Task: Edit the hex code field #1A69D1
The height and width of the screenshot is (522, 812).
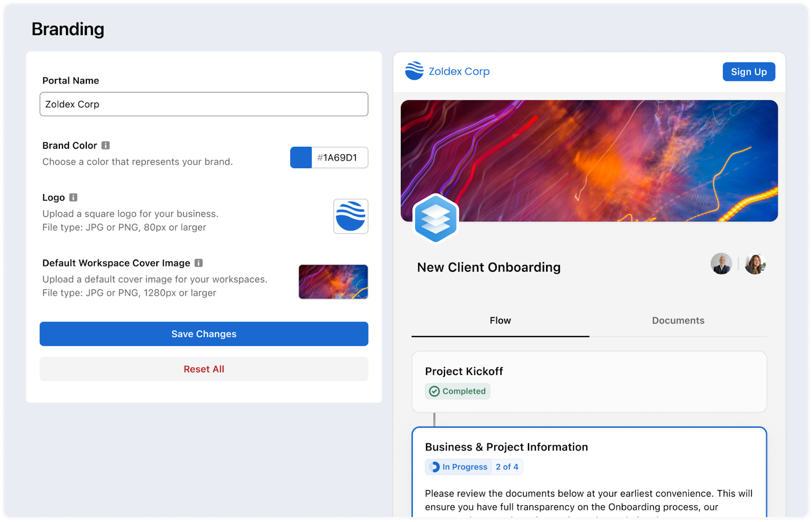Action: [340, 157]
